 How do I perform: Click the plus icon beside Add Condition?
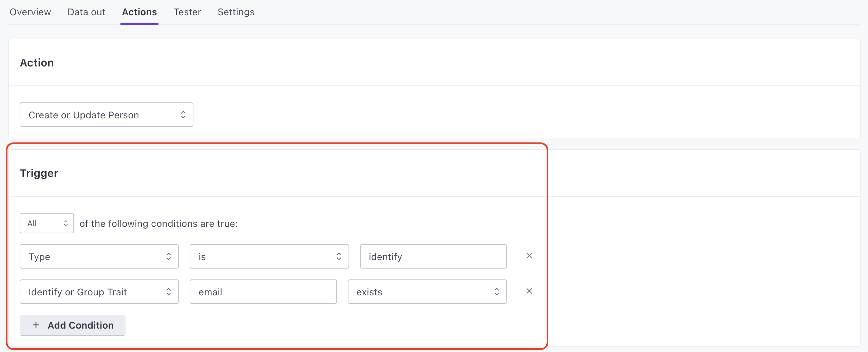[x=36, y=325]
